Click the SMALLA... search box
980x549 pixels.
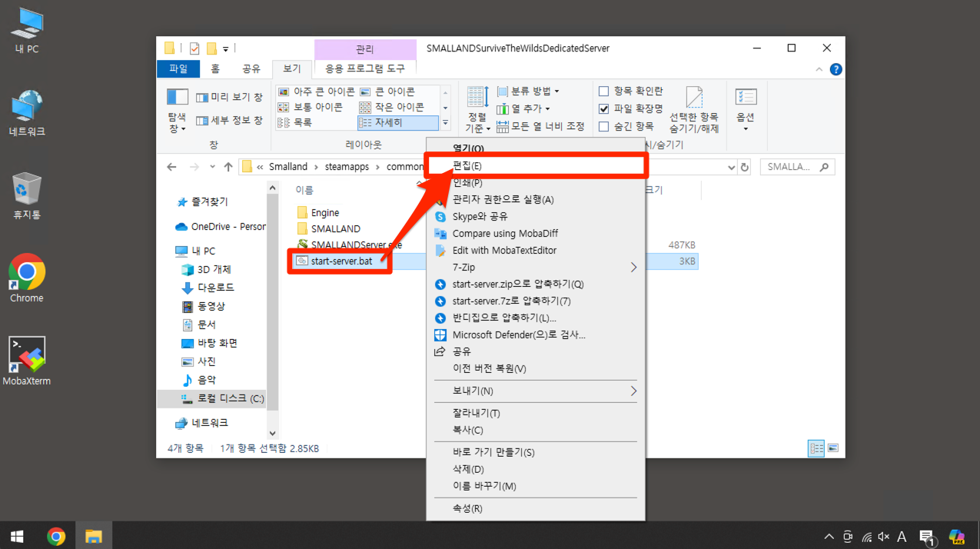click(x=797, y=167)
